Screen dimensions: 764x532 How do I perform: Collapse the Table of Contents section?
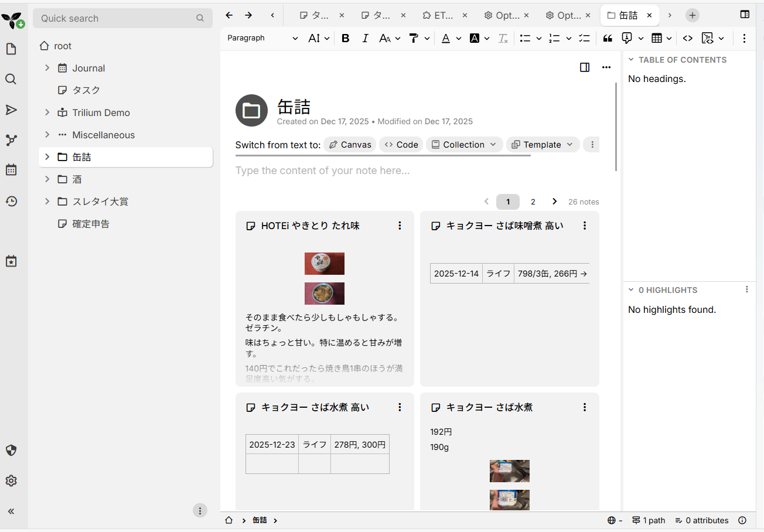point(631,60)
